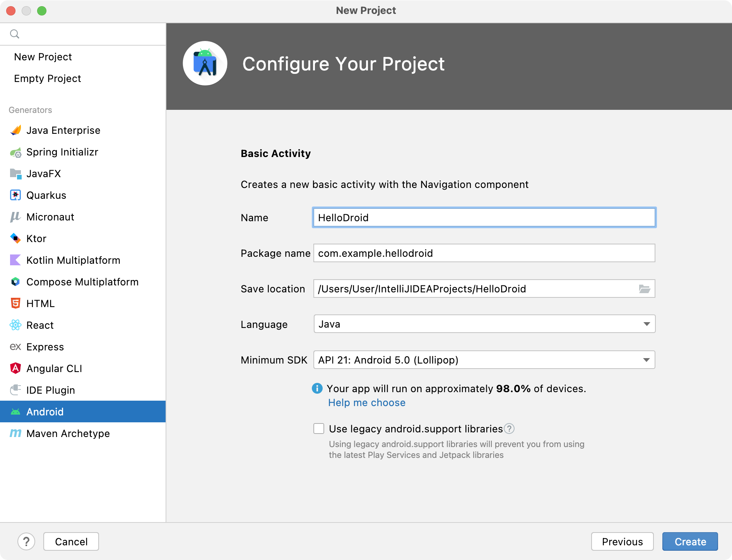Choose the Maven Archetype generator
Image resolution: width=732 pixels, height=560 pixels.
[x=83, y=434]
